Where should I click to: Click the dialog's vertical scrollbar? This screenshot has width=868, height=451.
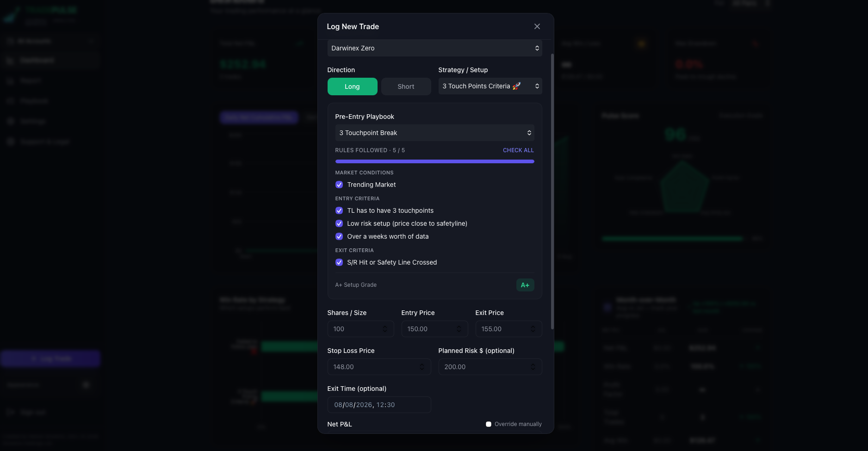(x=552, y=192)
